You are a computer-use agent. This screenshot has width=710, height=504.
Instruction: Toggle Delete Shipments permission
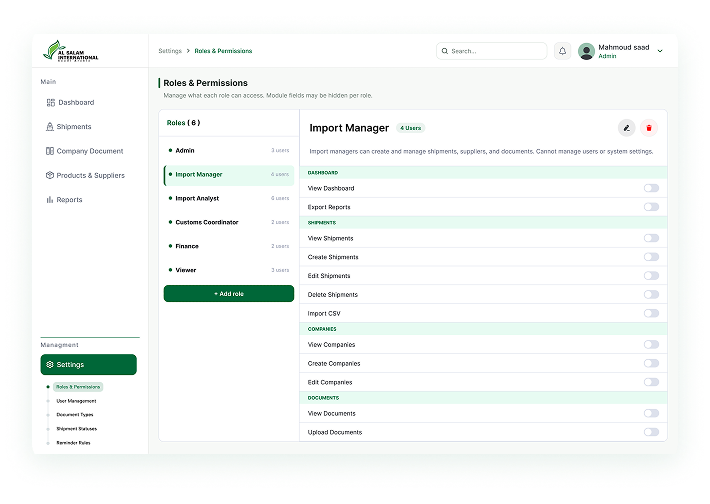click(x=651, y=295)
